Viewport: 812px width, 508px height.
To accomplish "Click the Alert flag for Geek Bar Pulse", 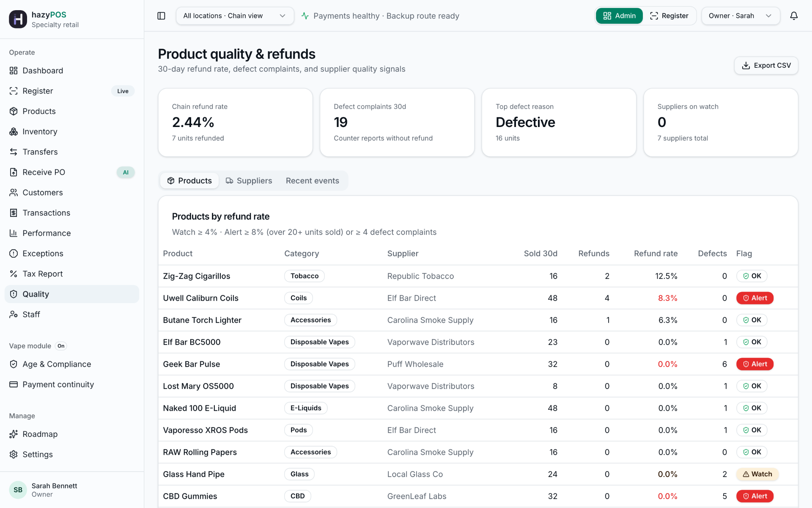I will (754, 364).
